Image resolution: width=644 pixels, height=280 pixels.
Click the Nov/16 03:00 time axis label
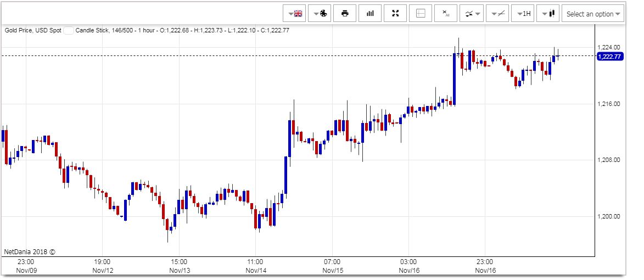(x=408, y=266)
